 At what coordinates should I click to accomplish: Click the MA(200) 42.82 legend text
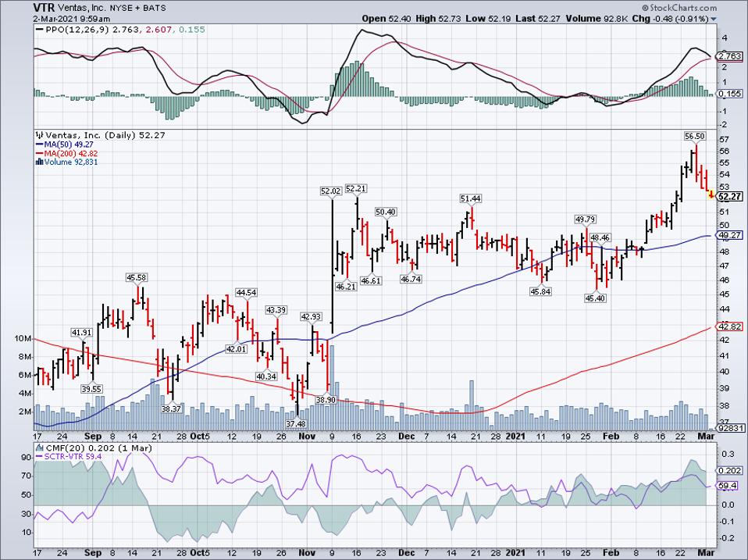click(x=70, y=154)
